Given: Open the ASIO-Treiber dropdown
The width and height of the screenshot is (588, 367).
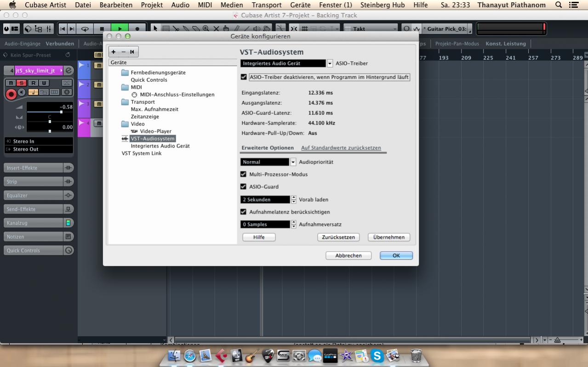Looking at the screenshot, I should tap(330, 63).
